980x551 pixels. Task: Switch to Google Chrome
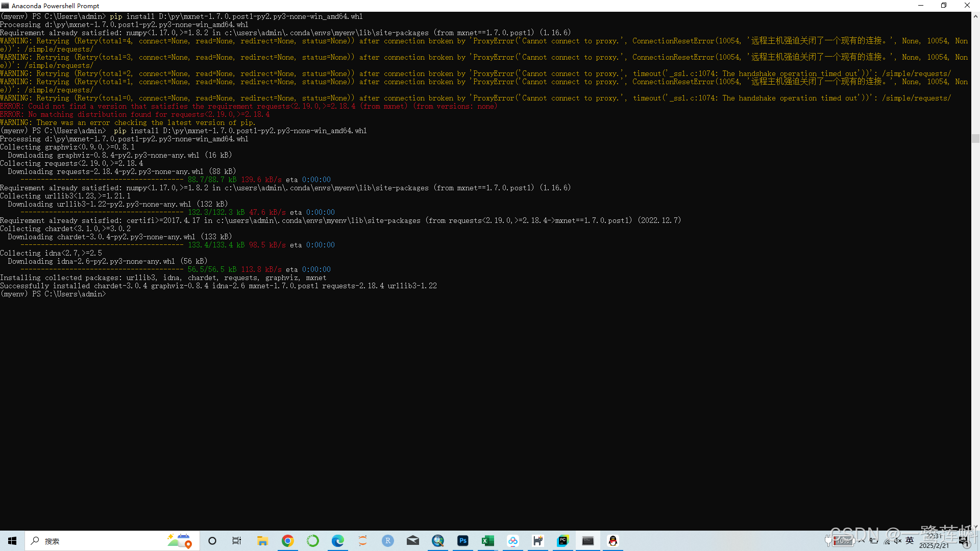(x=288, y=541)
